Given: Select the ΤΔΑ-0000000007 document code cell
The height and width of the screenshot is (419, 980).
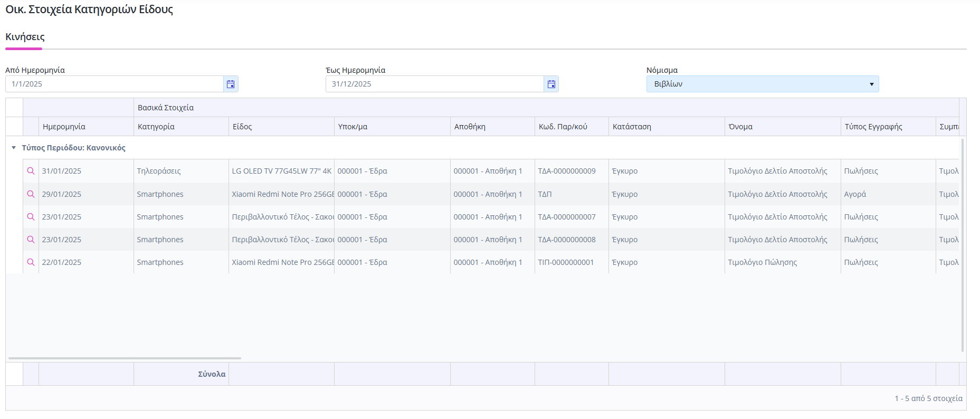Looking at the screenshot, I should [572, 217].
